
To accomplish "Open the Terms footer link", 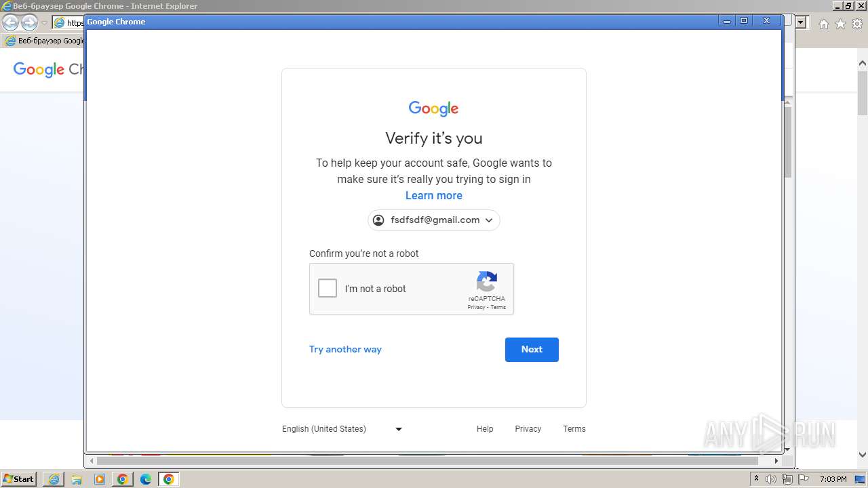I will pyautogui.click(x=574, y=429).
